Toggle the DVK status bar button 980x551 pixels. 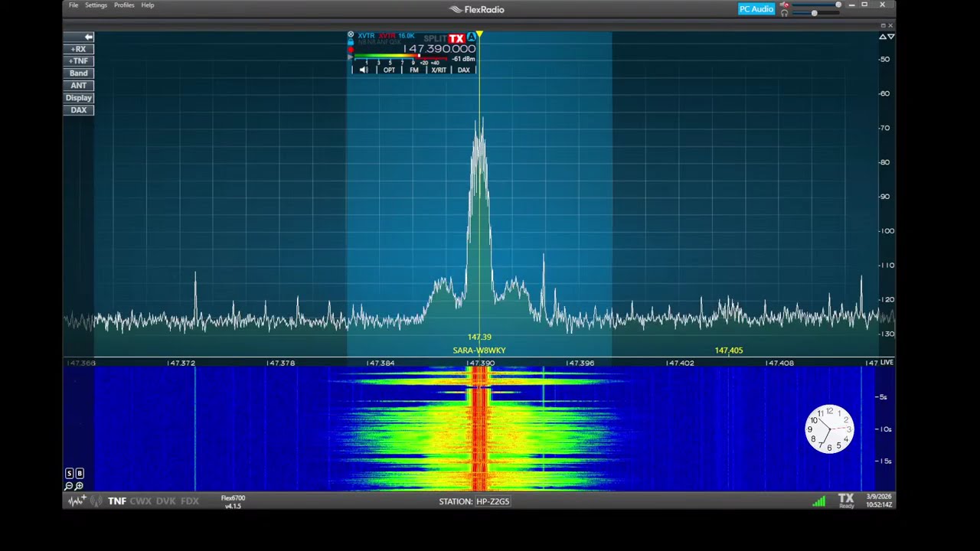coord(166,501)
